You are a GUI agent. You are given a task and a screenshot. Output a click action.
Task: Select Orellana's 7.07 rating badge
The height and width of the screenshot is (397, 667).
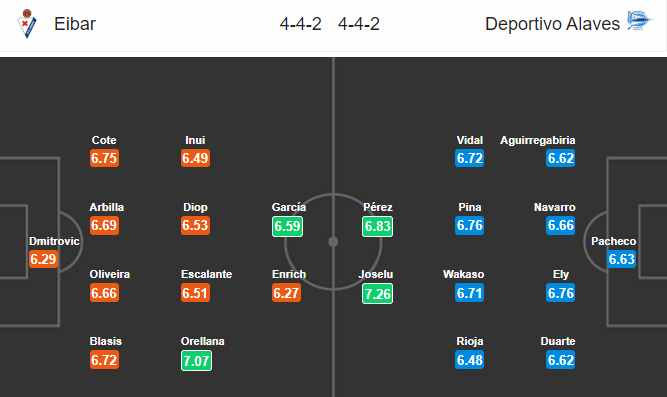pos(196,361)
